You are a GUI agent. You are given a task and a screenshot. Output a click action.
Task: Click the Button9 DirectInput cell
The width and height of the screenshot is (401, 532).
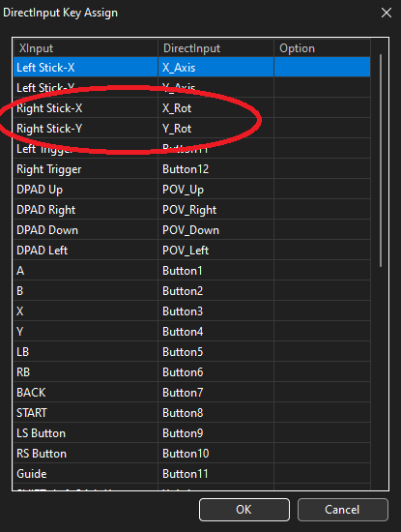point(215,433)
